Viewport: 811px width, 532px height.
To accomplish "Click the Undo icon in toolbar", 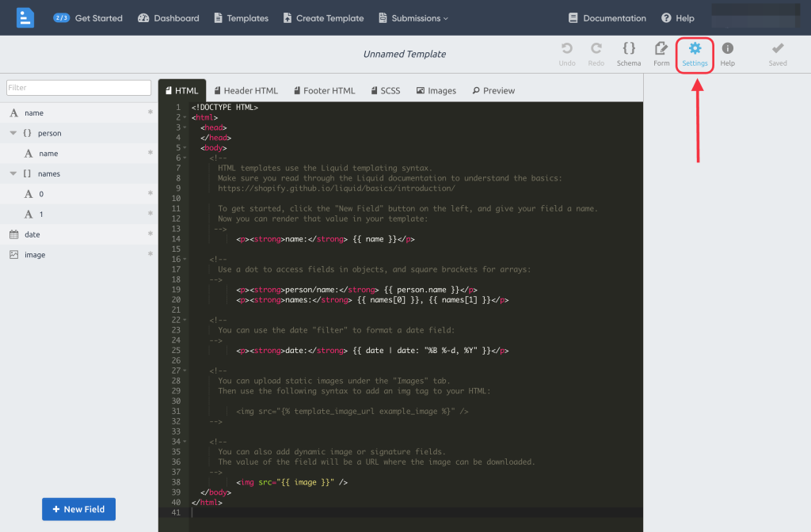I will (x=567, y=53).
